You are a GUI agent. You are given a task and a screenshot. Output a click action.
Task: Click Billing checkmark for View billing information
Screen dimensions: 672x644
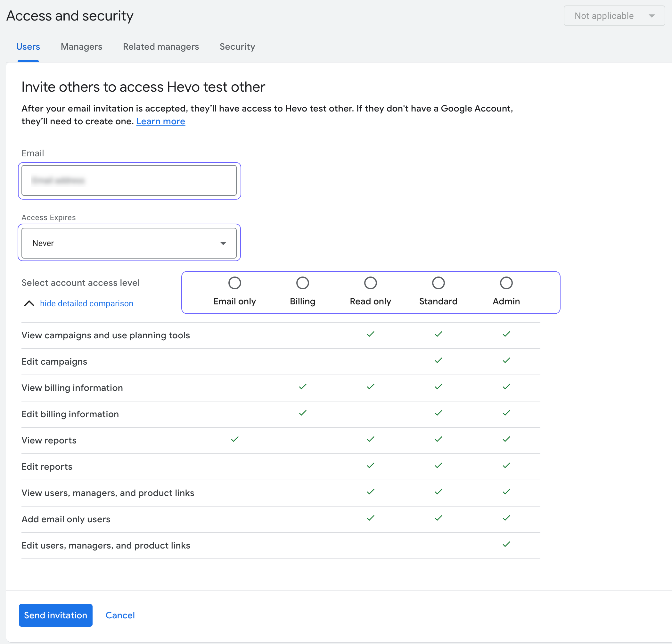302,386
